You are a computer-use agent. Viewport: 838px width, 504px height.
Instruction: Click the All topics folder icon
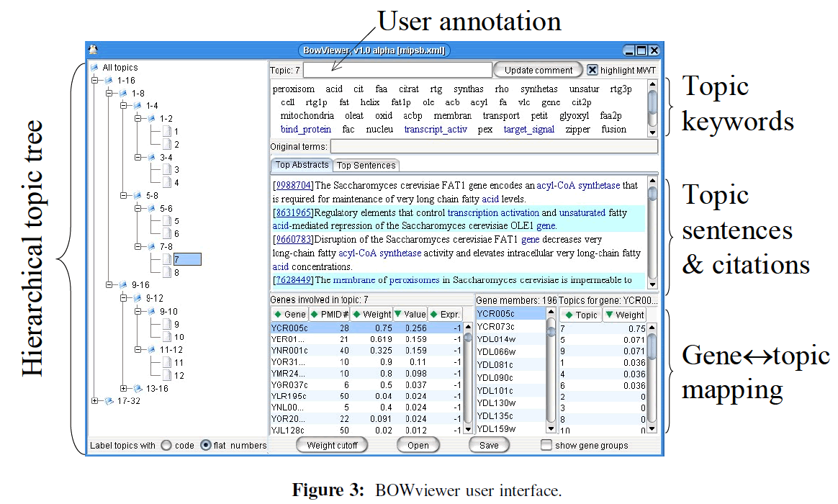click(x=94, y=67)
